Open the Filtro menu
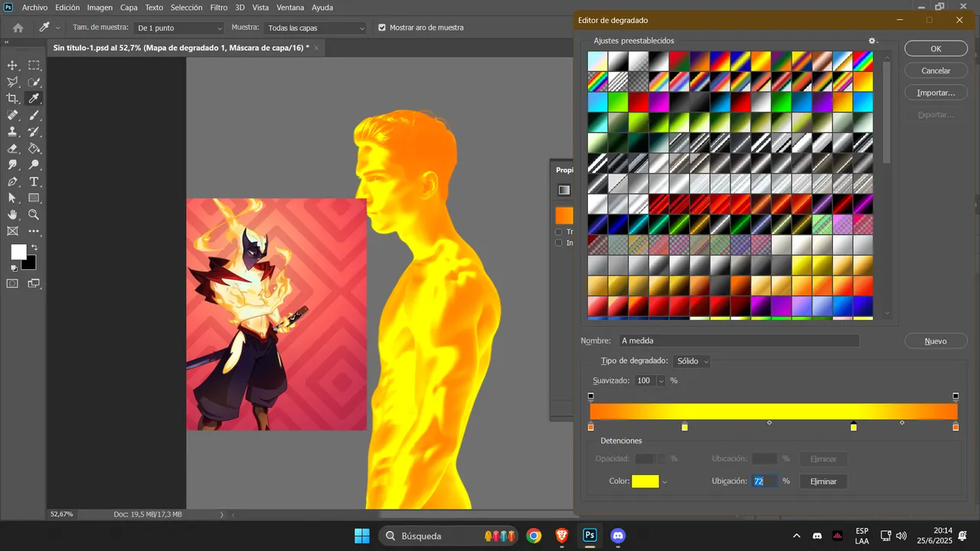980x551 pixels. point(219,8)
